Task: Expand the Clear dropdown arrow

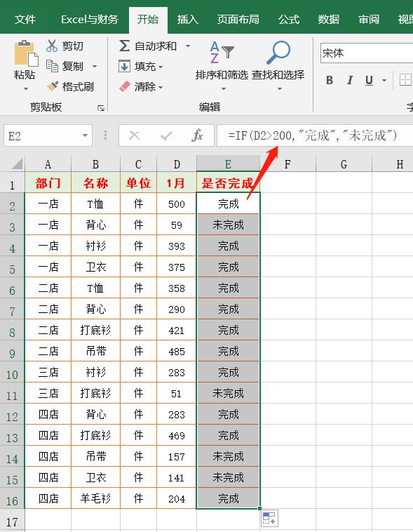Action: pos(161,87)
